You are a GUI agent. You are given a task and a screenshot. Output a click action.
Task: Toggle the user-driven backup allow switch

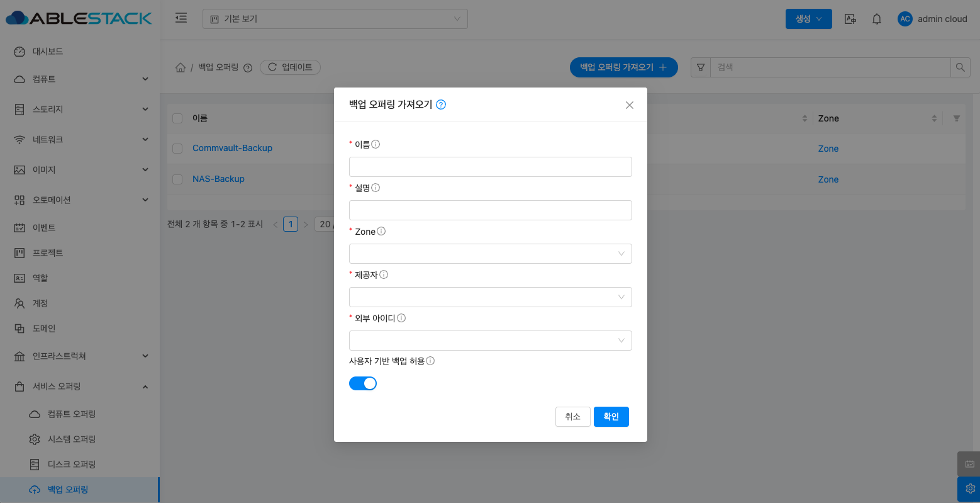(x=363, y=383)
